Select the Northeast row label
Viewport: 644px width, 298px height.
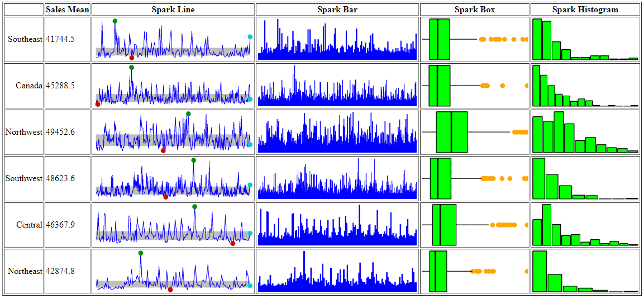pos(25,272)
